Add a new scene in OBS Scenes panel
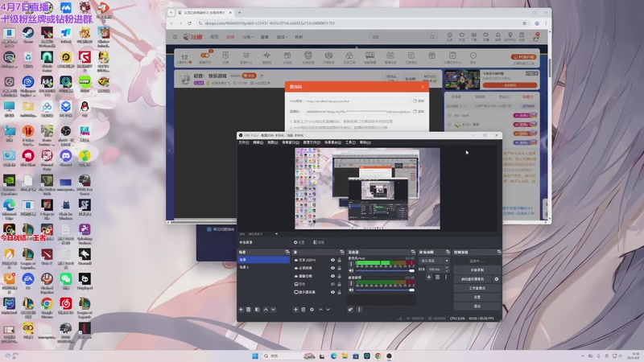This screenshot has height=362, width=644. [x=241, y=310]
